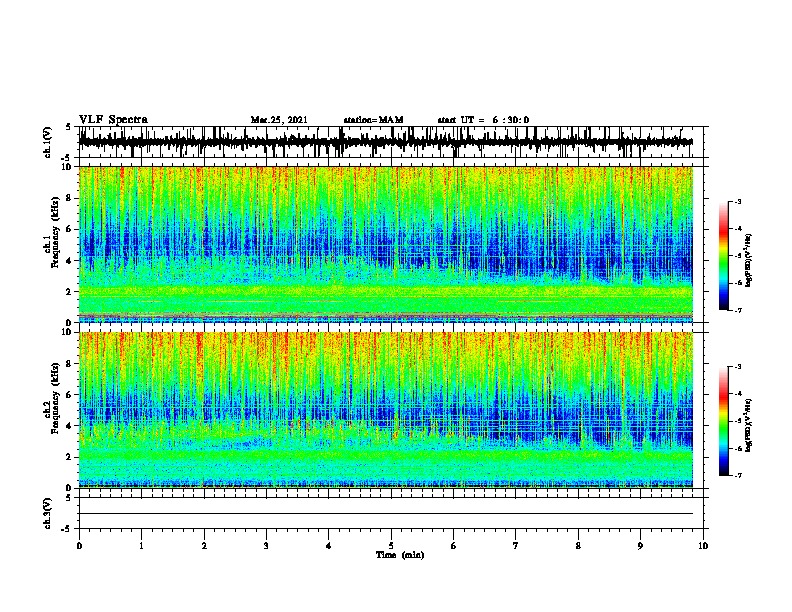Click the ch.2 spectrogram color scale bar
The height and width of the screenshot is (612, 792).
[x=724, y=421]
